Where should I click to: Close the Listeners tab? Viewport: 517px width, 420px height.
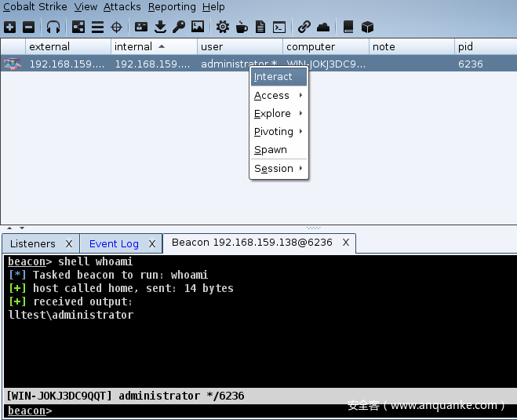click(69, 244)
